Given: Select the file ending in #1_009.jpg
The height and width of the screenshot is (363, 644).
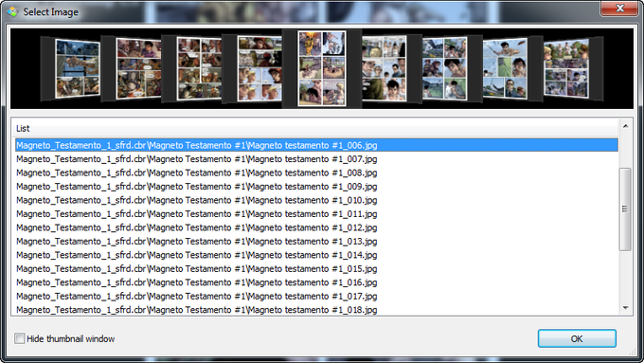Looking at the screenshot, I should (196, 187).
